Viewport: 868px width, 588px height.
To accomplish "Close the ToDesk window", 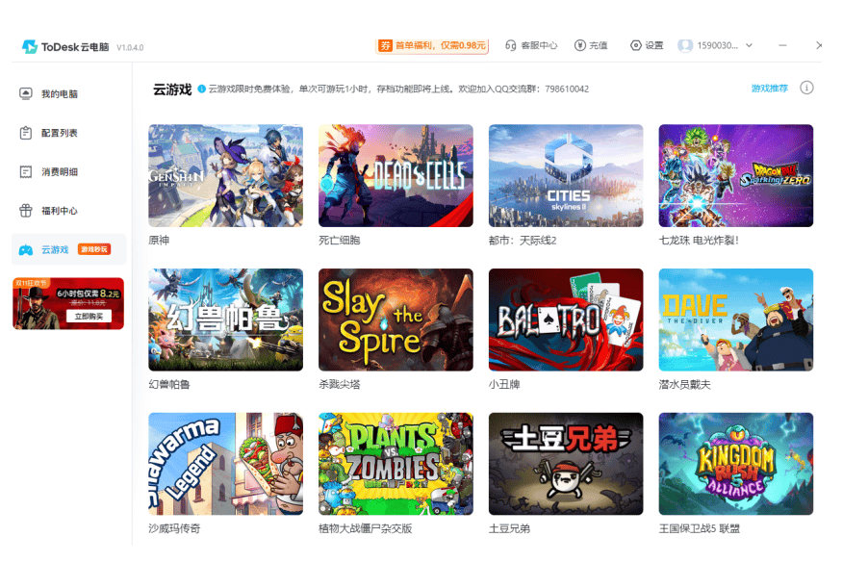I will point(819,45).
